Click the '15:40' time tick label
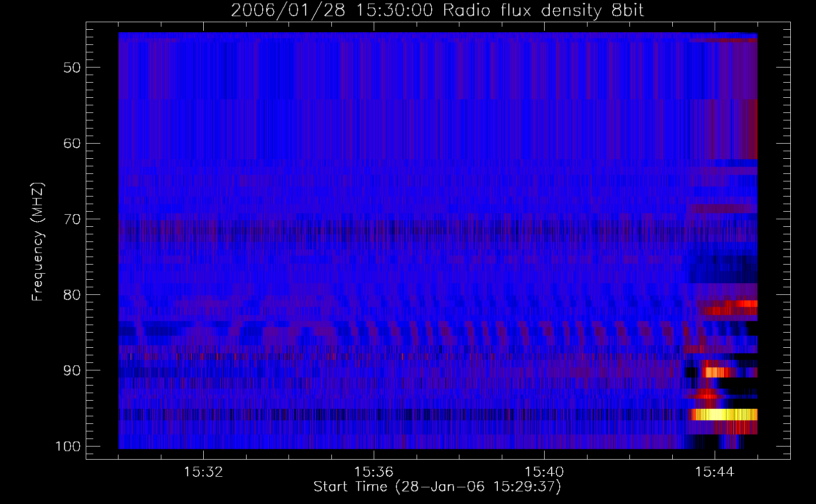The image size is (816, 504). coord(544,472)
